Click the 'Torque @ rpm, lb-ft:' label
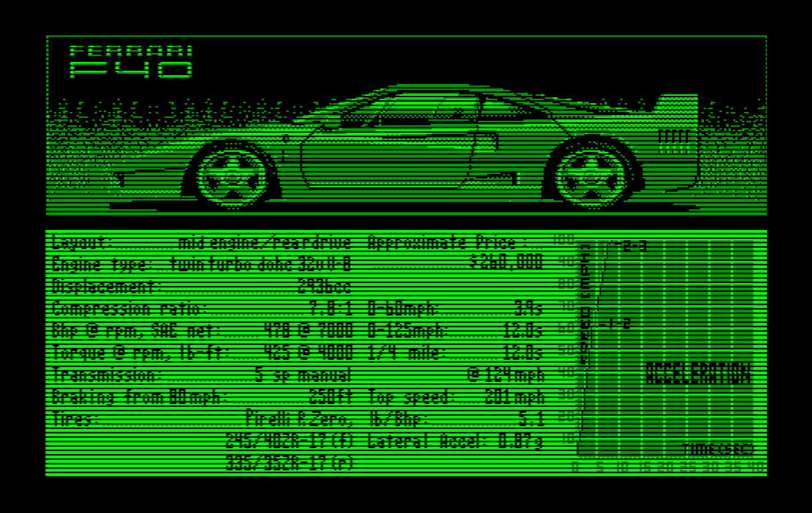 coord(141,353)
